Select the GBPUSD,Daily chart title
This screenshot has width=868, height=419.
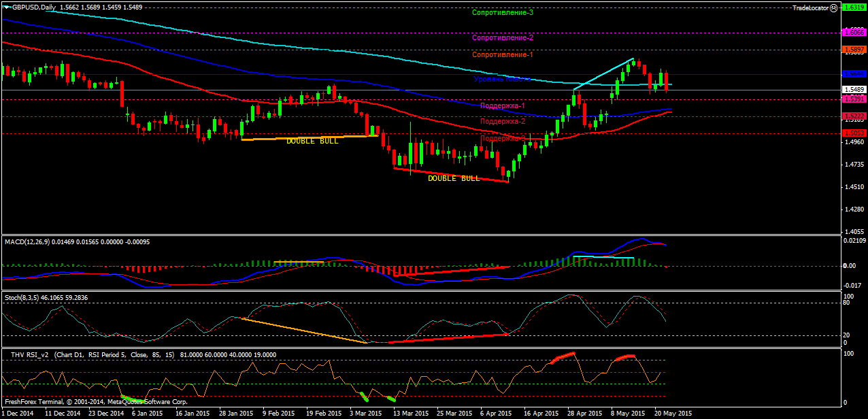click(x=33, y=7)
